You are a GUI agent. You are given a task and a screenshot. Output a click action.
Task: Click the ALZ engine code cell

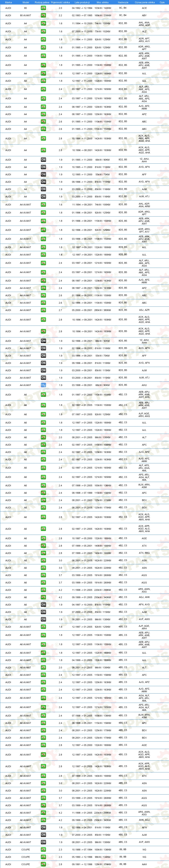(144, 32)
